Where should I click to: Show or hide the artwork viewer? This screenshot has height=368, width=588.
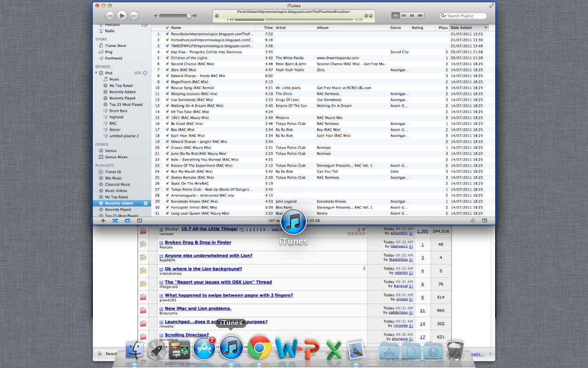pyautogui.click(x=140, y=220)
